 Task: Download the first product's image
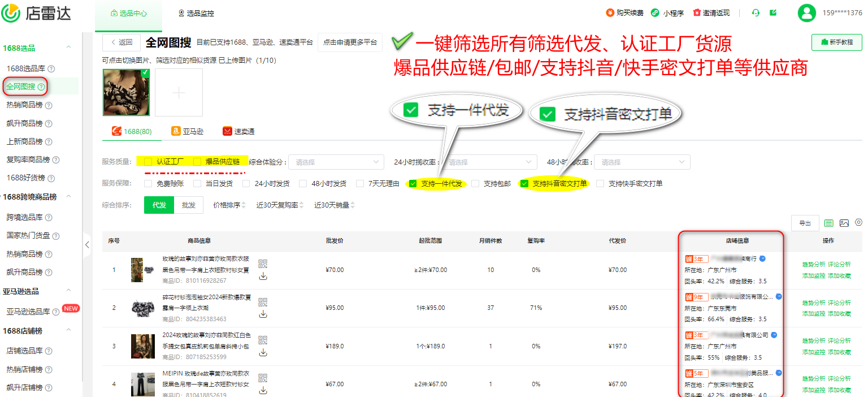pos(263,276)
